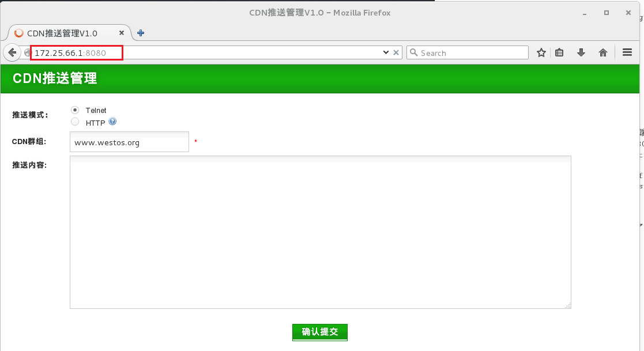Bookmark this page with the star icon

pyautogui.click(x=541, y=52)
